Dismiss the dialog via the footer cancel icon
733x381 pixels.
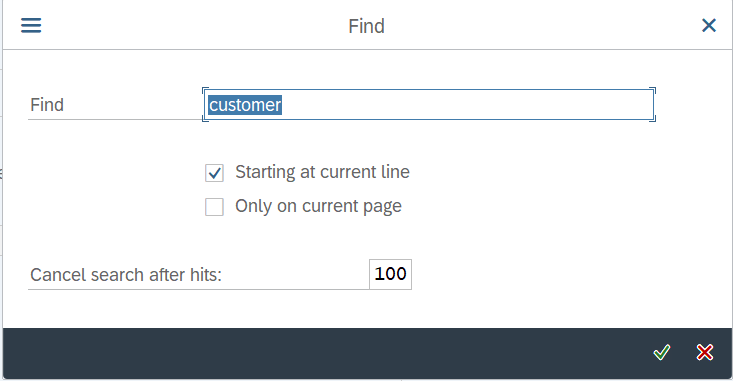click(704, 352)
